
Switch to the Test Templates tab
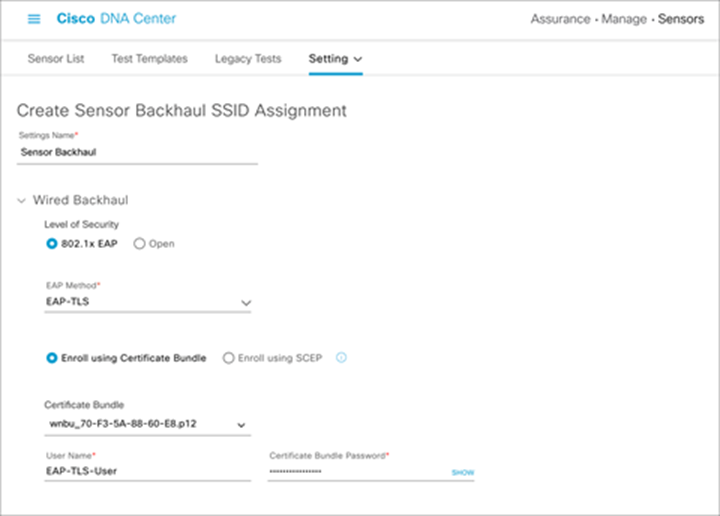click(149, 59)
